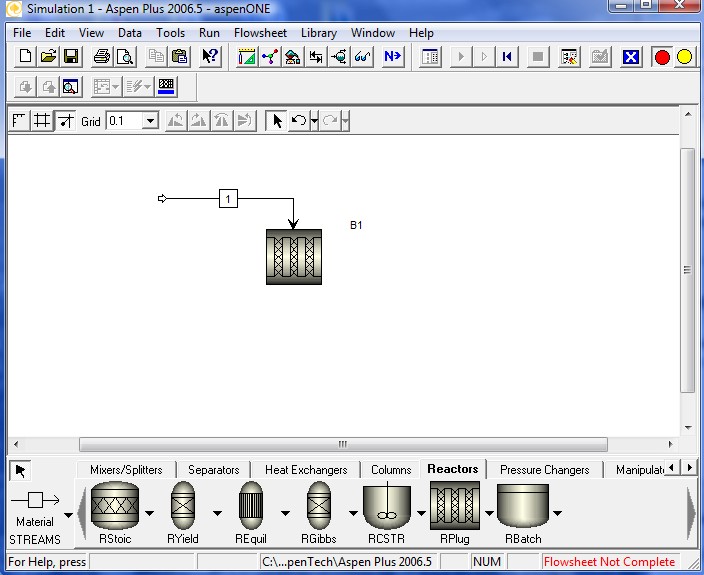Select the RGibbs reactor icon
The width and height of the screenshot is (704, 575).
click(x=318, y=507)
